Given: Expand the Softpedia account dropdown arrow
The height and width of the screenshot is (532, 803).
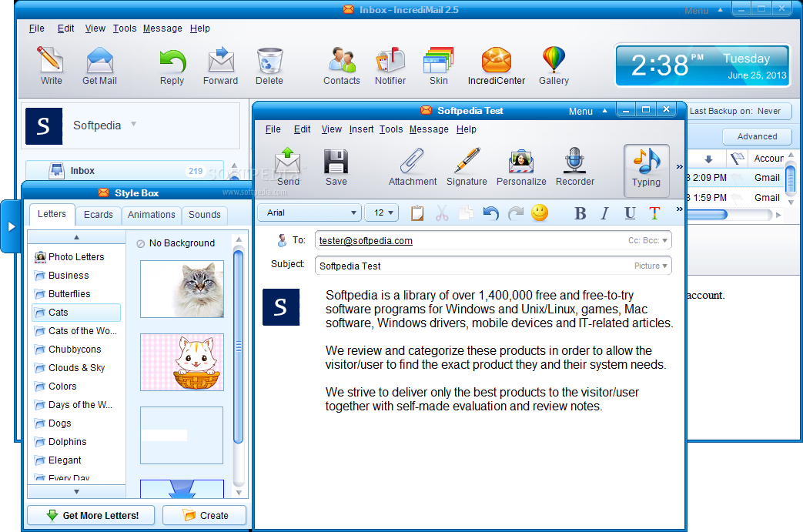Looking at the screenshot, I should 134,124.
